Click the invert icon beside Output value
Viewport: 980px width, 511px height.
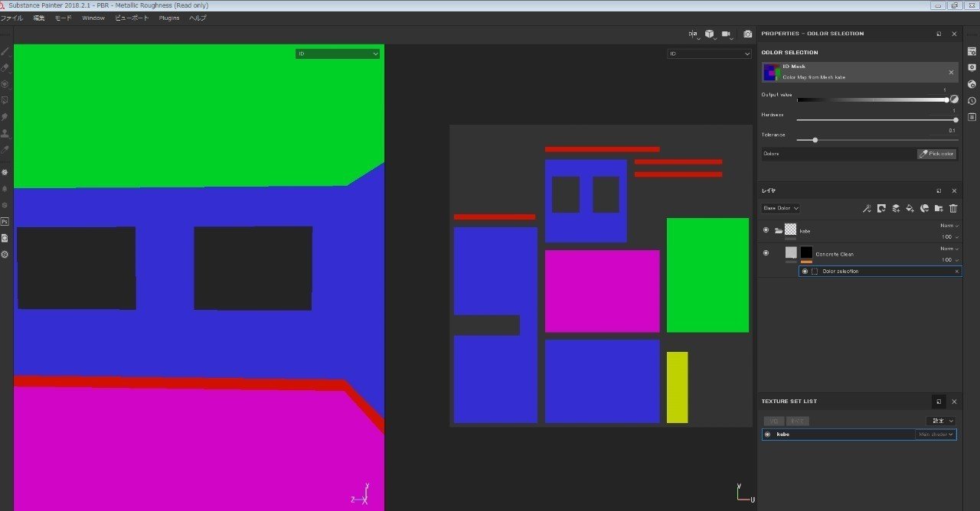(954, 99)
